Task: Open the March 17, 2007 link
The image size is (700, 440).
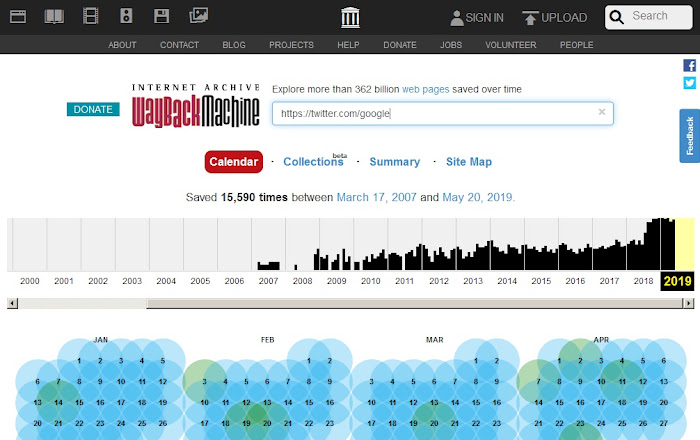Action: [x=376, y=197]
